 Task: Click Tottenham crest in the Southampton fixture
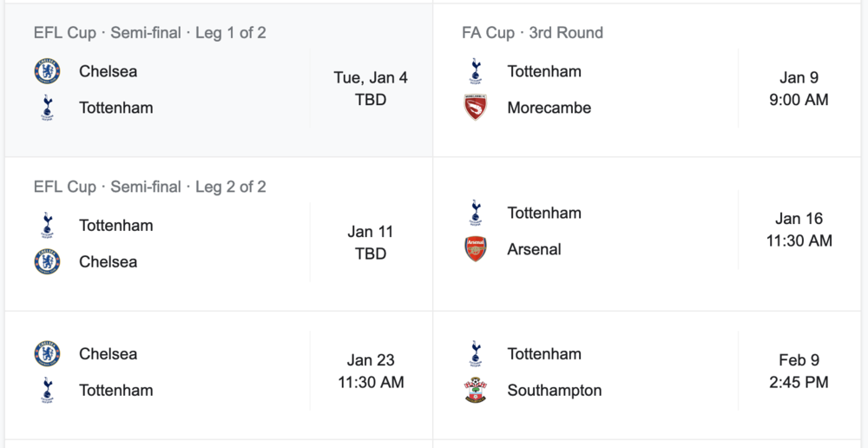click(x=475, y=353)
